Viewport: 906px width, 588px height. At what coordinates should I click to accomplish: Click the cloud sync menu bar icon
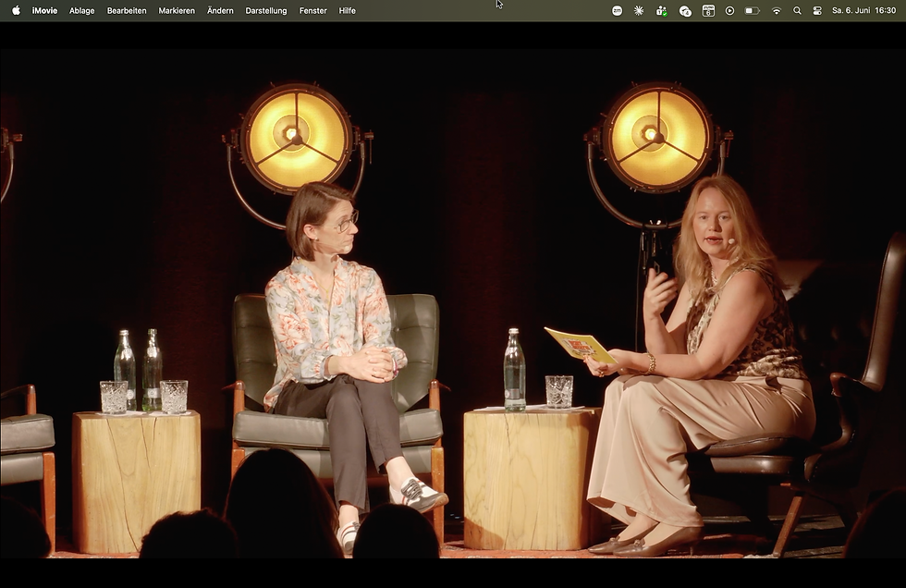coord(685,10)
